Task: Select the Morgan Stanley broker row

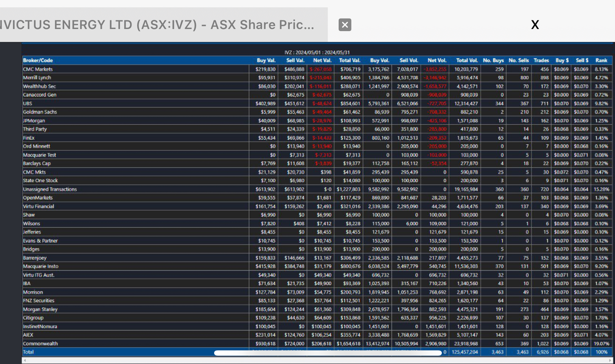Action: pyautogui.click(x=317, y=309)
